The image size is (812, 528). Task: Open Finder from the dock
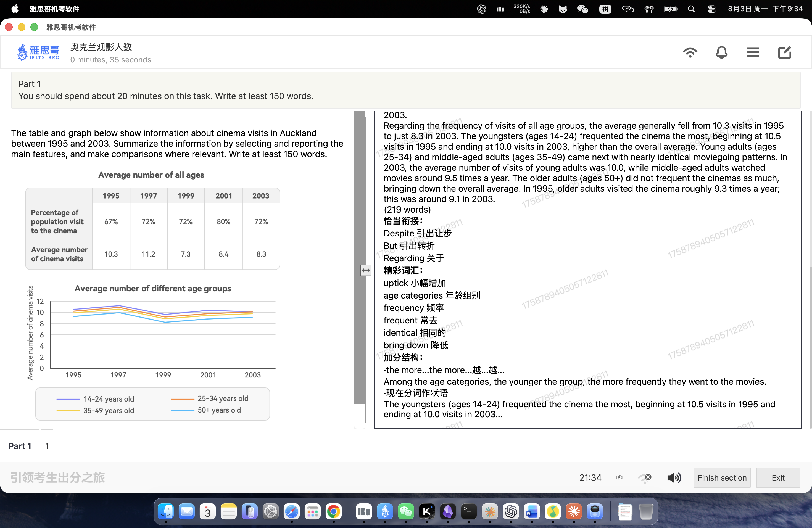[x=166, y=511]
